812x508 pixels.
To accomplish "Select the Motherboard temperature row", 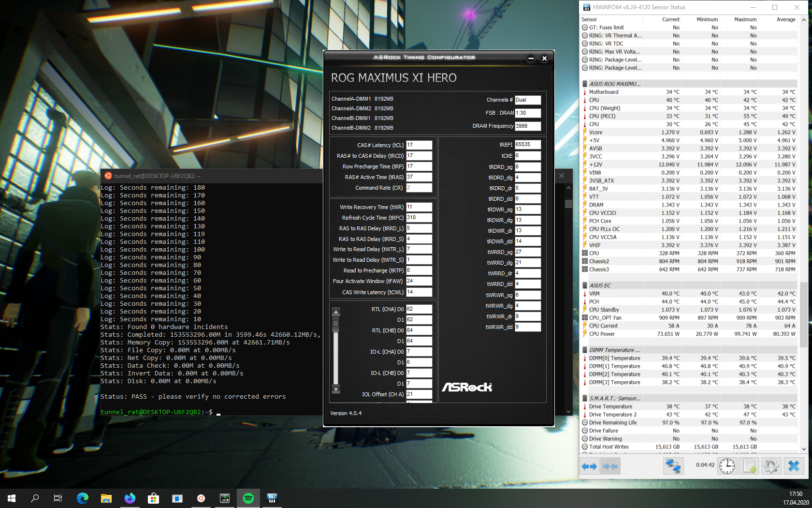I will point(689,92).
